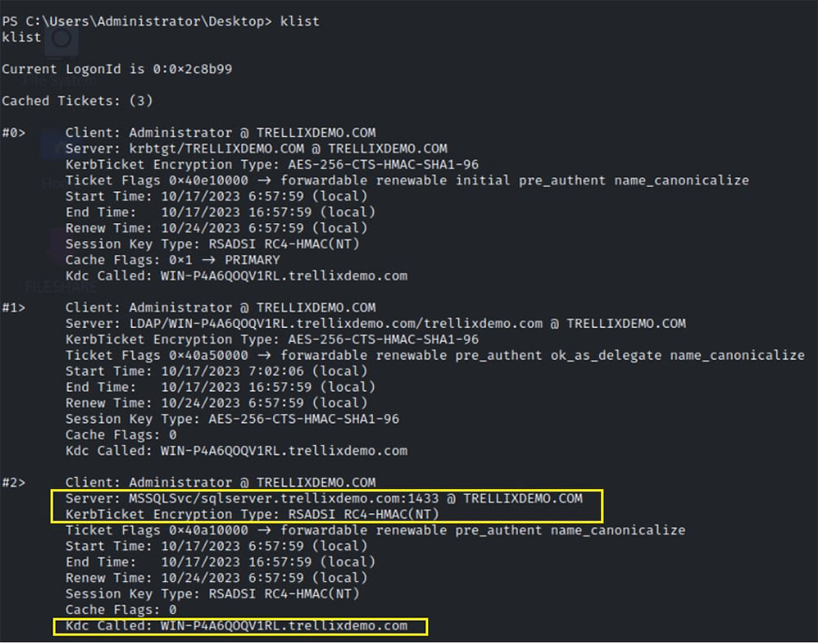Viewport: 818px width, 644px height.
Task: Click the Cached Tickets: (3) line
Action: pyautogui.click(x=77, y=101)
